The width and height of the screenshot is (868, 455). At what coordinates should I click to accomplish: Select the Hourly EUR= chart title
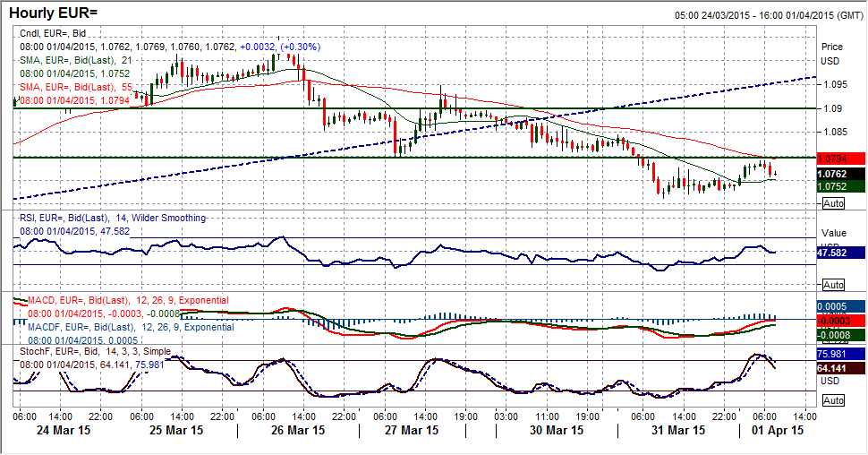click(54, 13)
